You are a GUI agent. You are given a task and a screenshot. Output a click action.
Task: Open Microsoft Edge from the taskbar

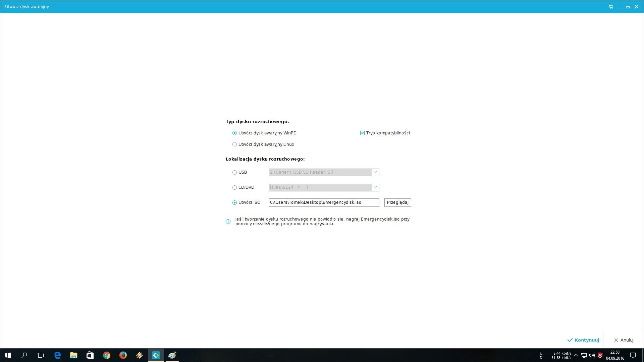[x=57, y=355]
